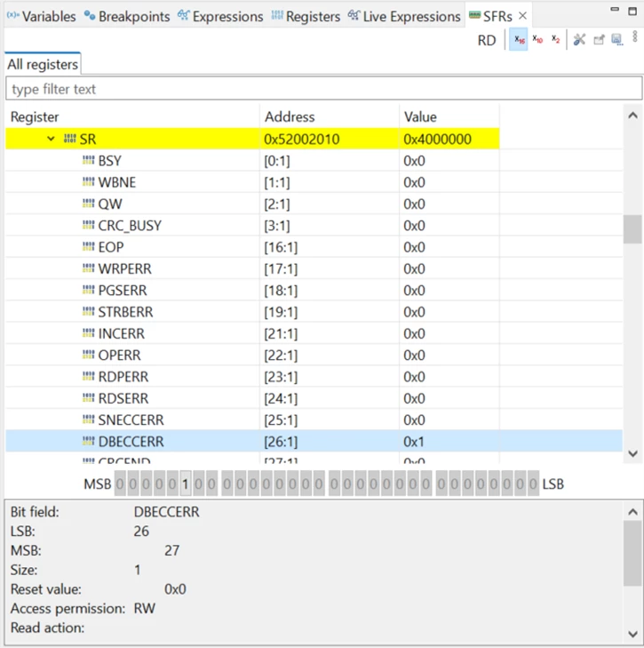The height and width of the screenshot is (648, 644).
Task: Click the pin/export view icon
Action: point(599,40)
